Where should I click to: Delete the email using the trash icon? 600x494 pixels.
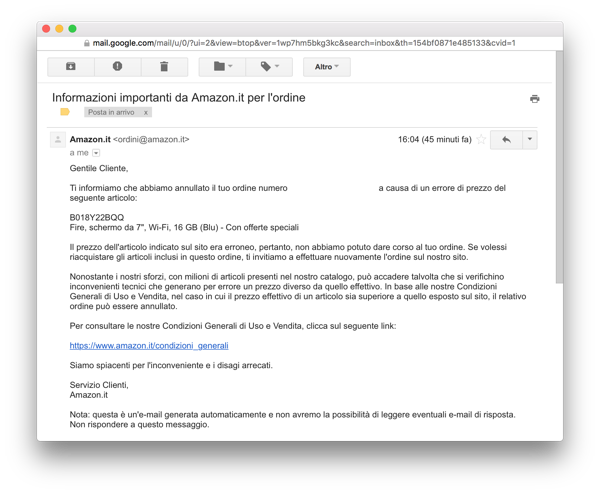[164, 67]
